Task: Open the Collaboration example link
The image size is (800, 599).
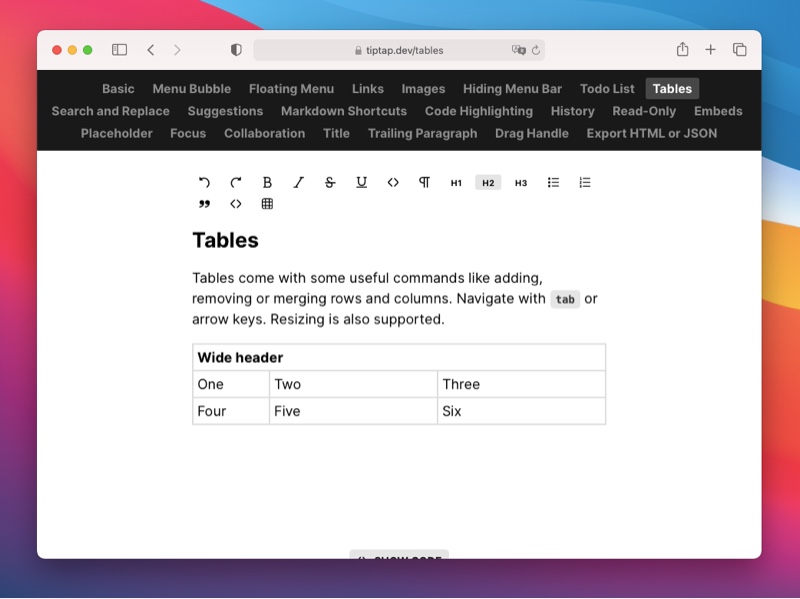Action: pyautogui.click(x=264, y=133)
